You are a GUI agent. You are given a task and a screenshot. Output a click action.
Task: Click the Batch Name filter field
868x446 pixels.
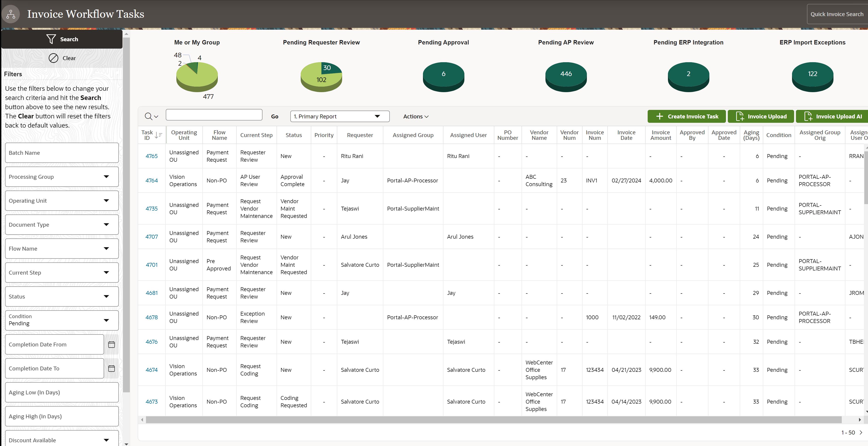[62, 153]
